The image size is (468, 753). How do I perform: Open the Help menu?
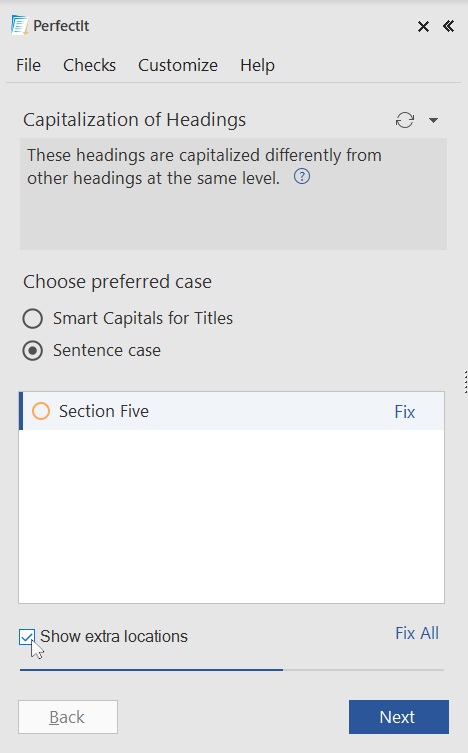[257, 65]
